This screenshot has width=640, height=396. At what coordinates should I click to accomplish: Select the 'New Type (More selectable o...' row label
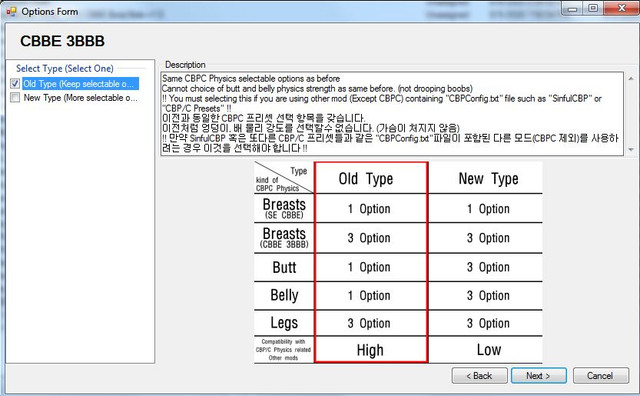80,98
